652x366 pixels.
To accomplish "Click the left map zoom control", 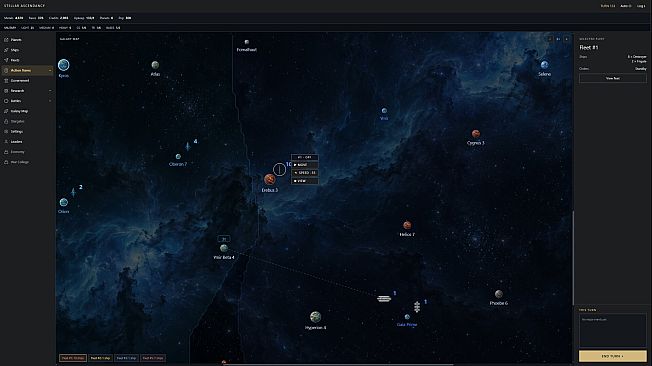I will click(x=550, y=39).
